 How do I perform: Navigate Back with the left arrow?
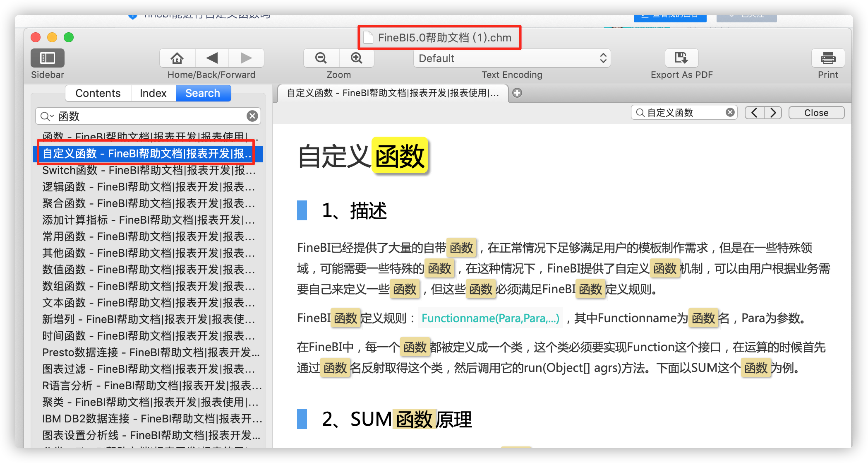click(x=212, y=58)
